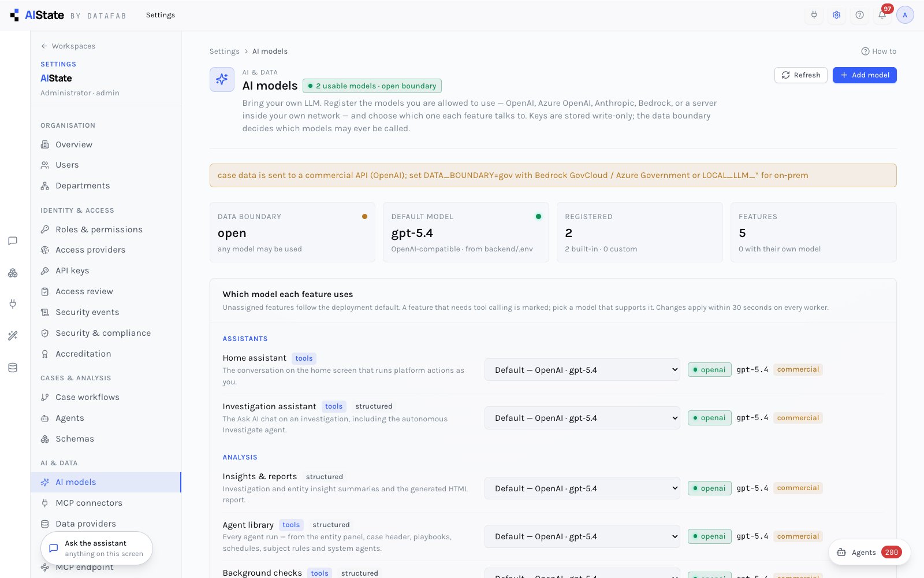Click the '2 usable models · open boundary' badge
The image size is (924, 578).
click(x=372, y=86)
